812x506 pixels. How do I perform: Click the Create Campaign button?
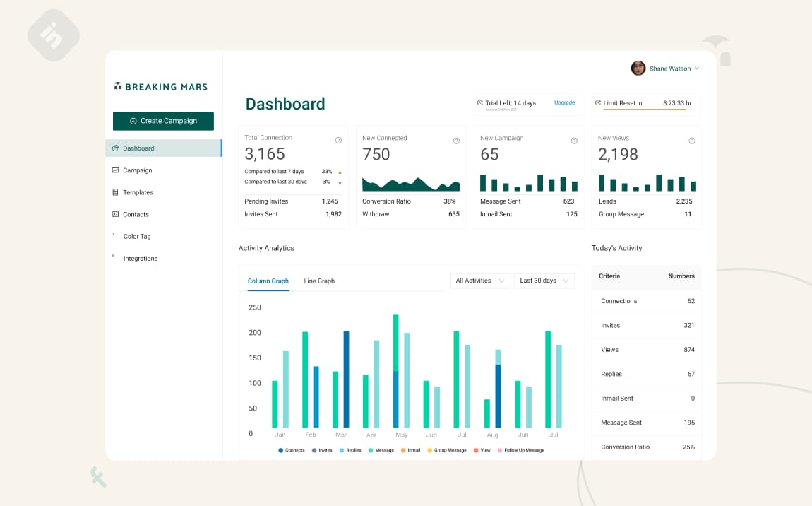[x=163, y=121]
